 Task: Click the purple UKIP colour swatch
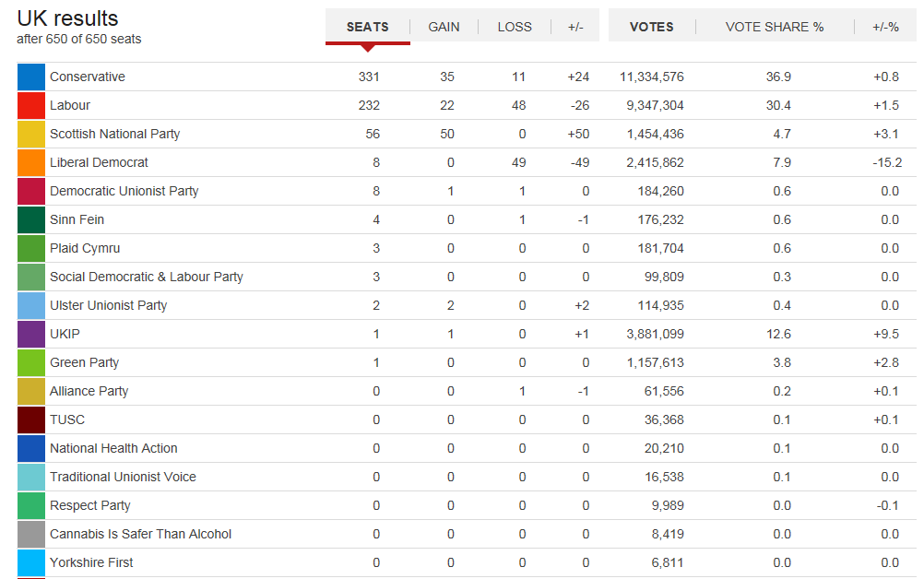pyautogui.click(x=31, y=334)
